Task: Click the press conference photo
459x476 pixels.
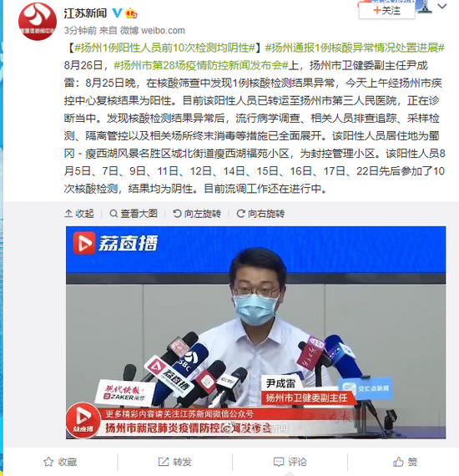Action: pos(255,332)
